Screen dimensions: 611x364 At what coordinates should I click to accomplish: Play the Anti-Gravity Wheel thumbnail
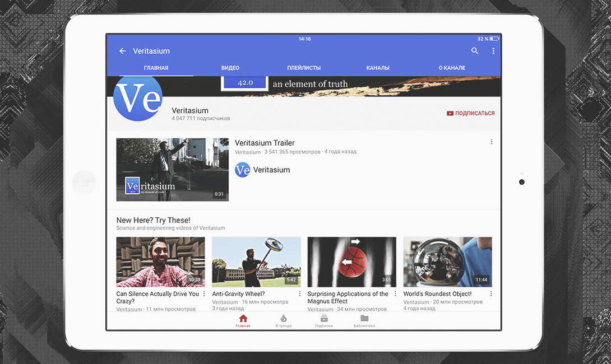256,262
